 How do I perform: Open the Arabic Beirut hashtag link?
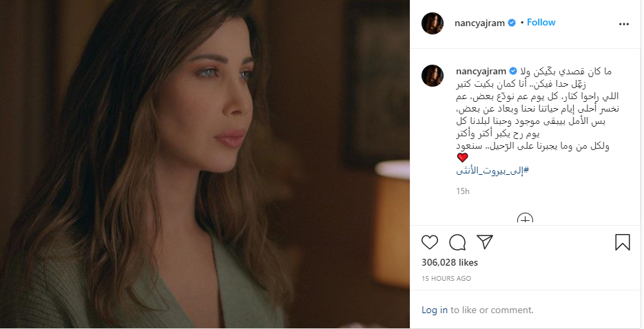tap(492, 171)
